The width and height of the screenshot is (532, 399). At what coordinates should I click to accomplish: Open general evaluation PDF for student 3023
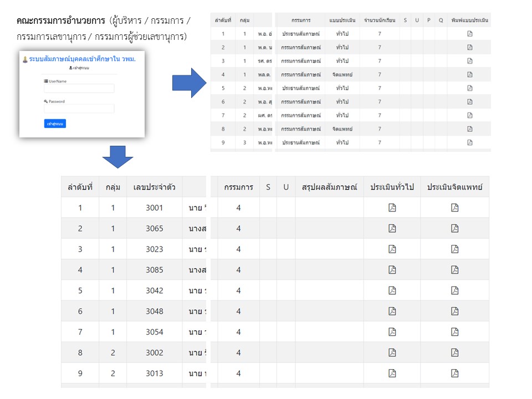tap(392, 249)
